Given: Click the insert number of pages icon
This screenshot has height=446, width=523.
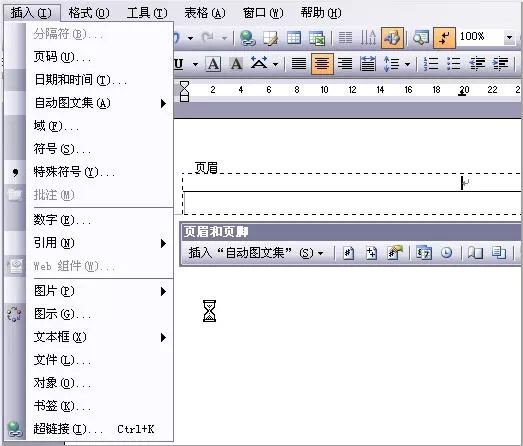Looking at the screenshot, I should (371, 253).
